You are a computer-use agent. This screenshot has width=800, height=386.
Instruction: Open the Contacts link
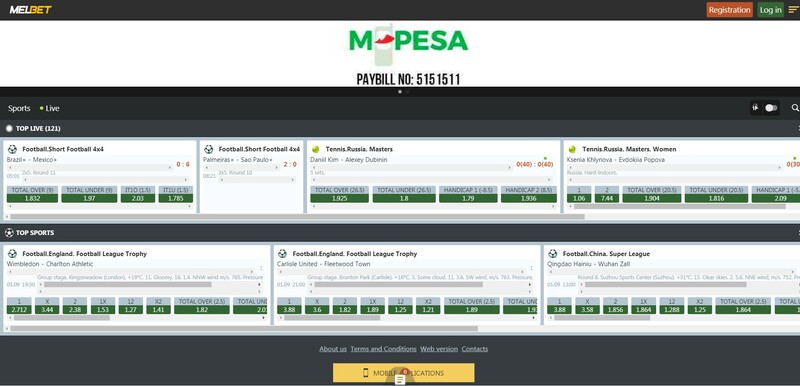coord(474,349)
